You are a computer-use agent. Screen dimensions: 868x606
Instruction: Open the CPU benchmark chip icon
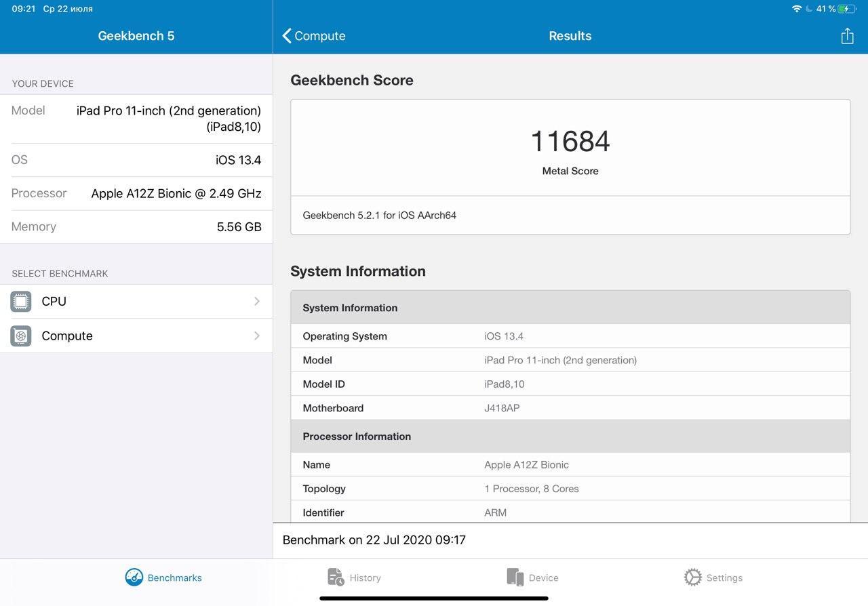click(x=21, y=302)
